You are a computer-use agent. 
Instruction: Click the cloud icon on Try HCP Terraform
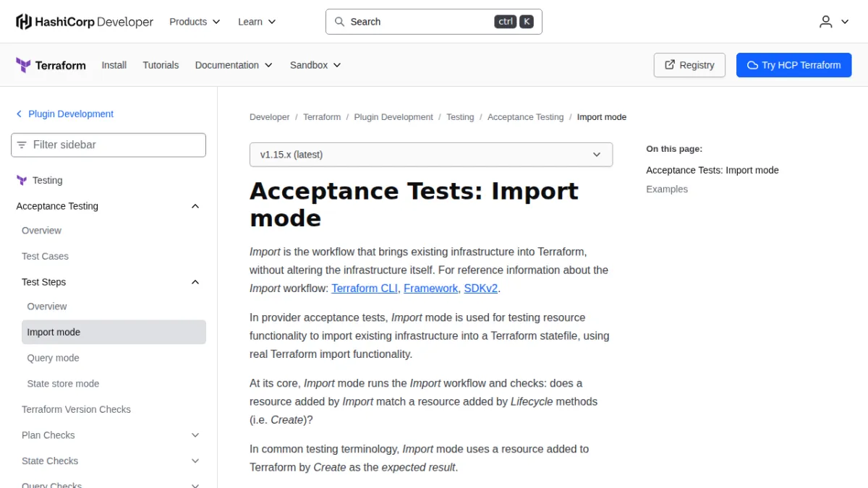(752, 65)
